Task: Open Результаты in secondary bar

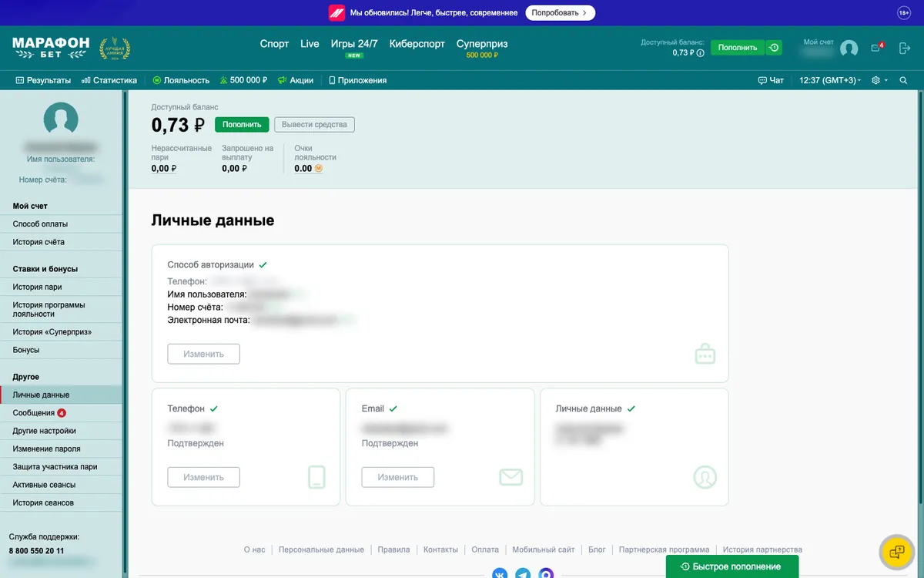Action: 43,80
